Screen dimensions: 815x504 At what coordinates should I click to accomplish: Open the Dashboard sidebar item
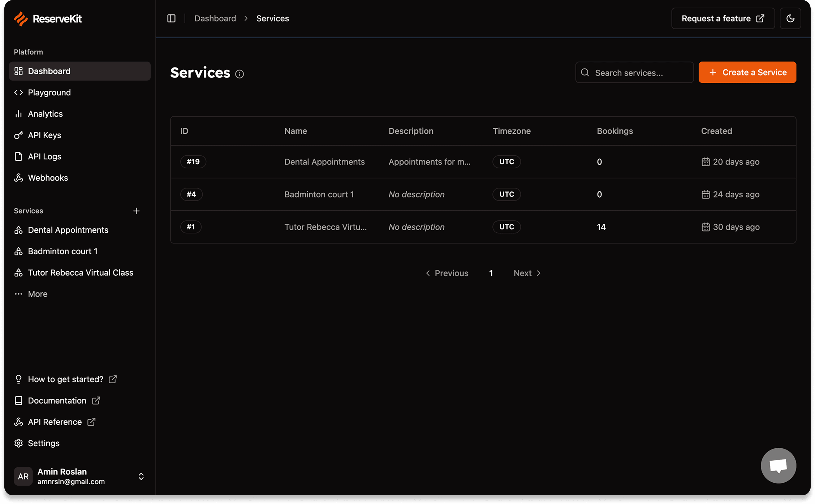point(80,71)
